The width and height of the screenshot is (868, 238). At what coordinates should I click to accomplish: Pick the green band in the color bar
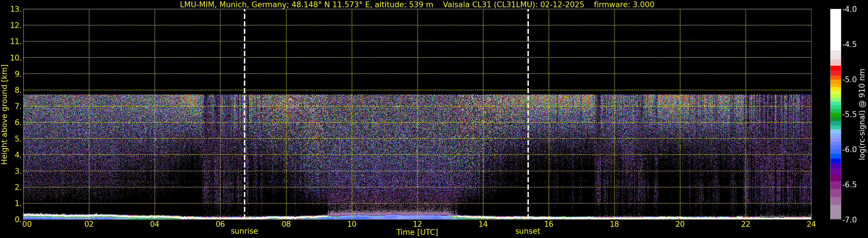click(835, 116)
